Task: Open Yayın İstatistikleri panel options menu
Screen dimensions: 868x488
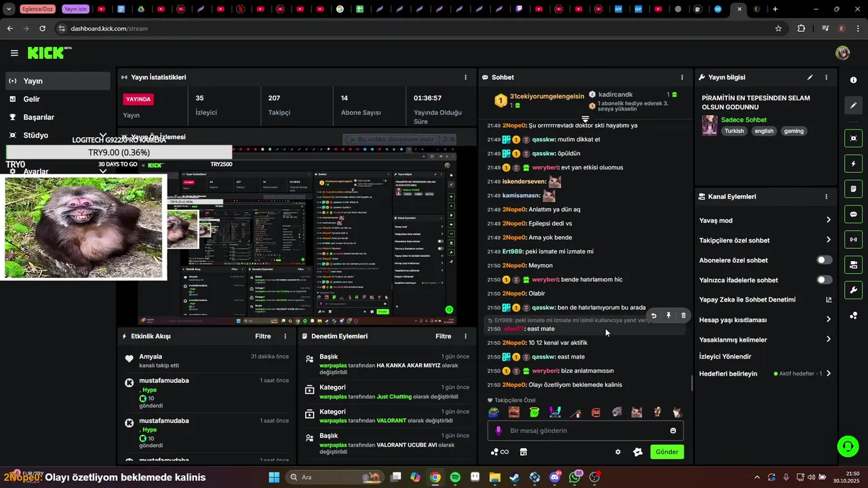Action: point(465,77)
